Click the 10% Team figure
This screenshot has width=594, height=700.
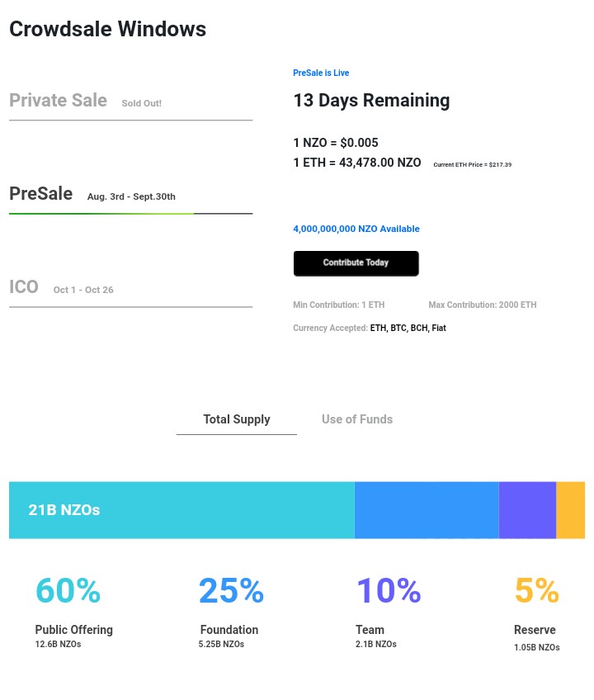389,590
